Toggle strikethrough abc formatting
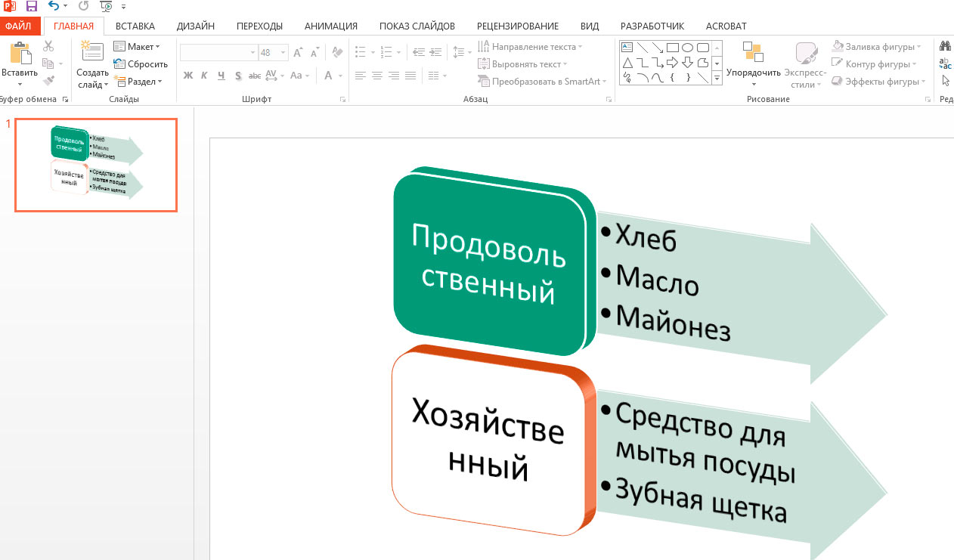 255,76
